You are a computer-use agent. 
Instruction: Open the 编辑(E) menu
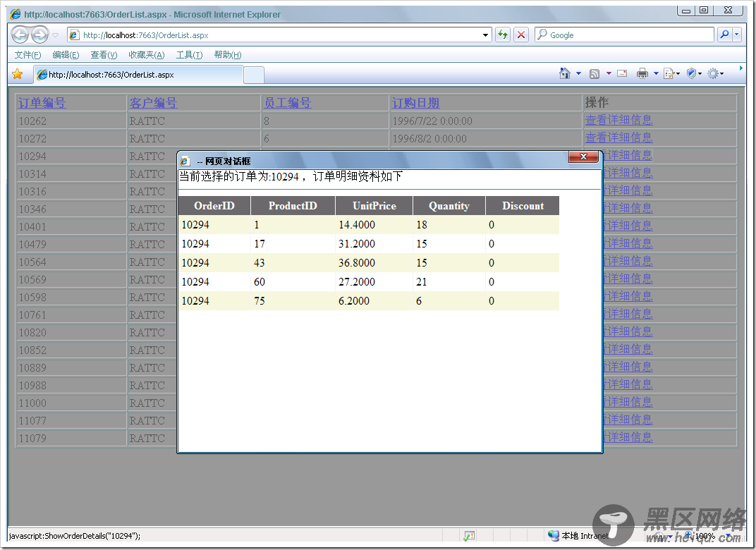pos(66,55)
